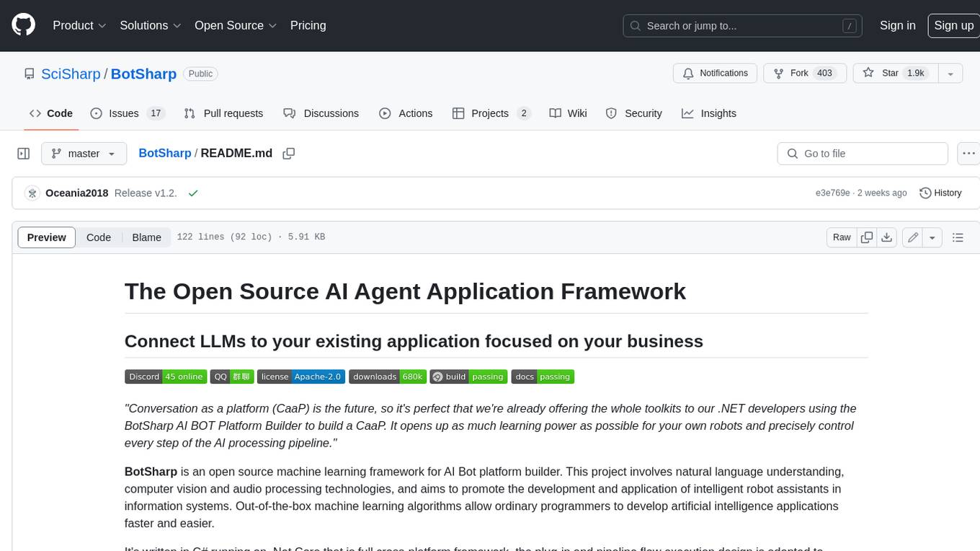
Task: Open the Release v1.2. commit message
Action: coord(146,193)
